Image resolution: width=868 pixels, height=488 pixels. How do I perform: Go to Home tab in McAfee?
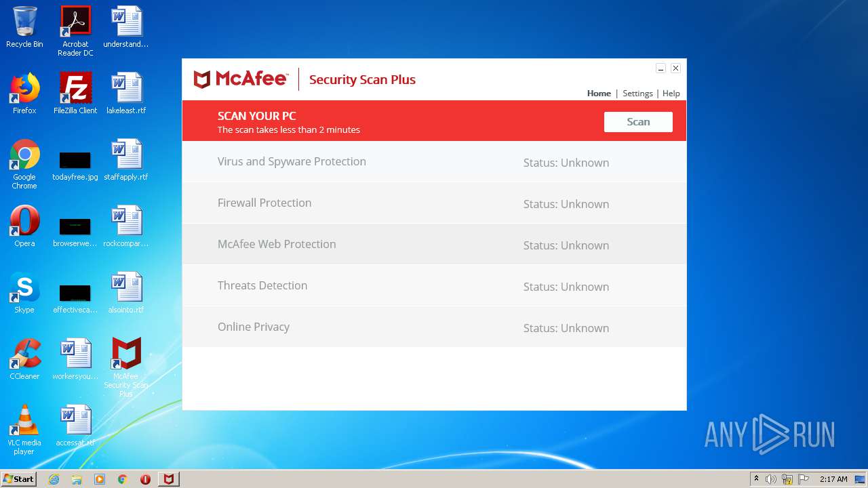599,94
